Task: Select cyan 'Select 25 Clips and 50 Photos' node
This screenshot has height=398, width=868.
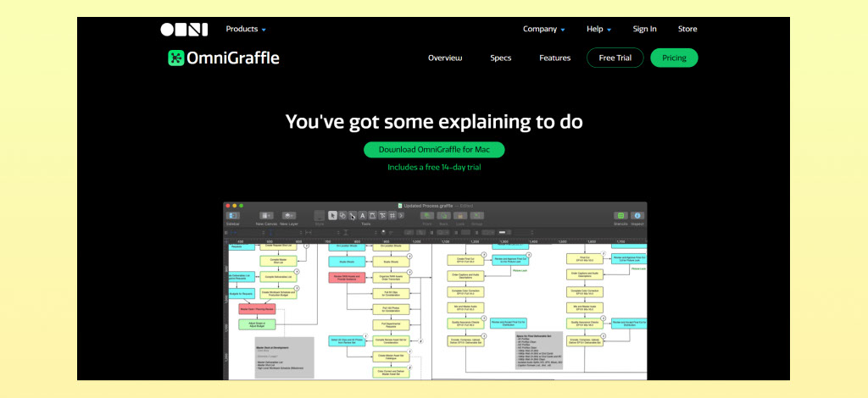Action: [347, 341]
